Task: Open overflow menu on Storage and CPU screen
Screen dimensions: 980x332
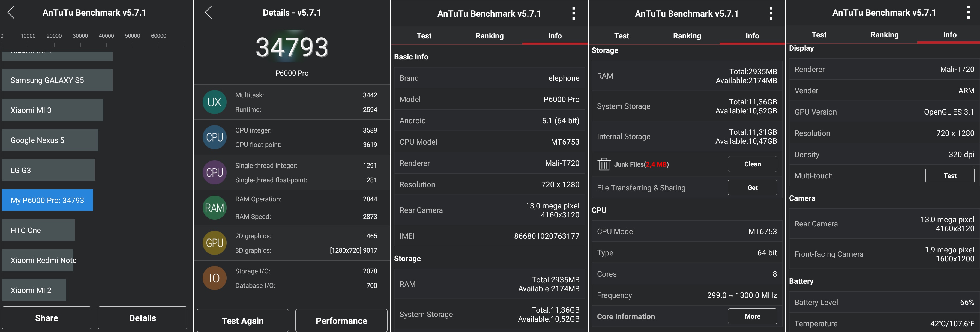Action: 771,13
